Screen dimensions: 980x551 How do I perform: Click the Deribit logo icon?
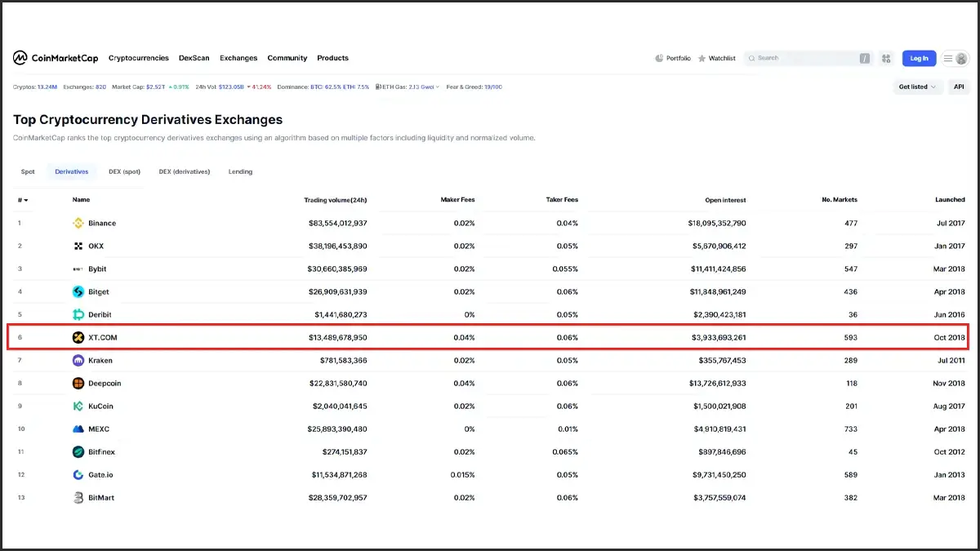pos(78,314)
